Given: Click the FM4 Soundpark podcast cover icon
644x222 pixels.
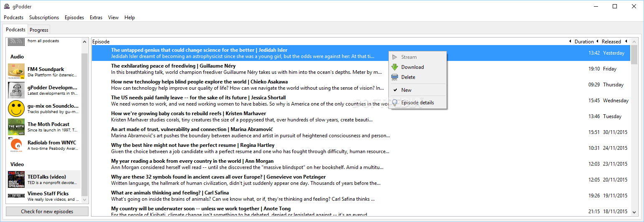Looking at the screenshot, I should pos(16,72).
